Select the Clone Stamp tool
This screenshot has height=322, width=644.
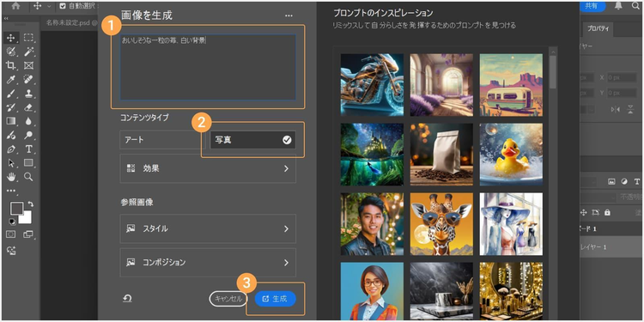click(x=28, y=94)
